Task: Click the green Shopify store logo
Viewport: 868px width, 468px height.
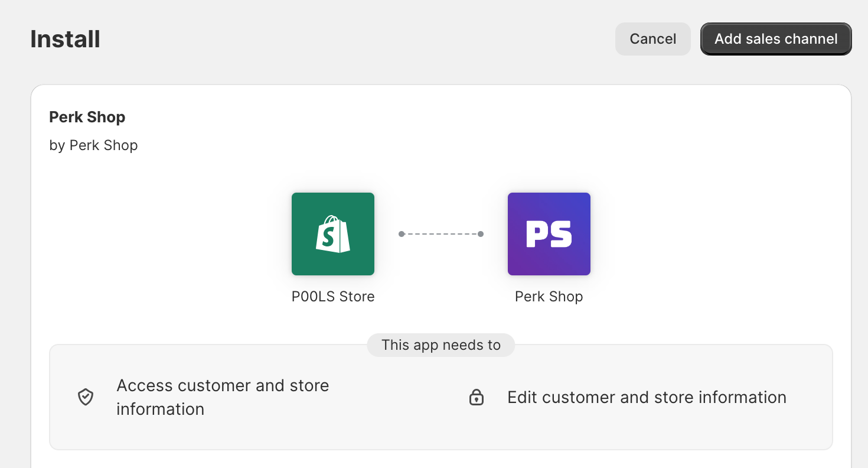Action: click(x=333, y=234)
